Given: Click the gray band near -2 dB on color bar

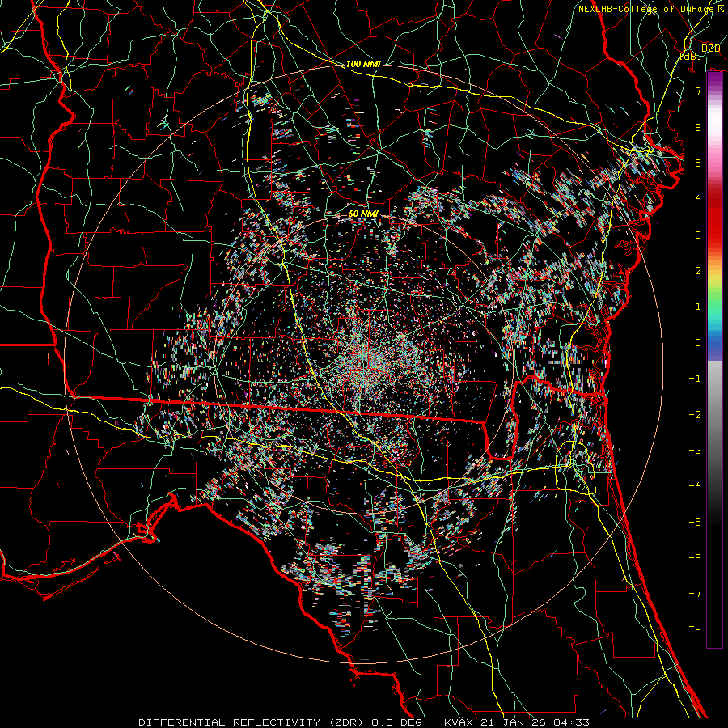Looking at the screenshot, I should (x=714, y=415).
